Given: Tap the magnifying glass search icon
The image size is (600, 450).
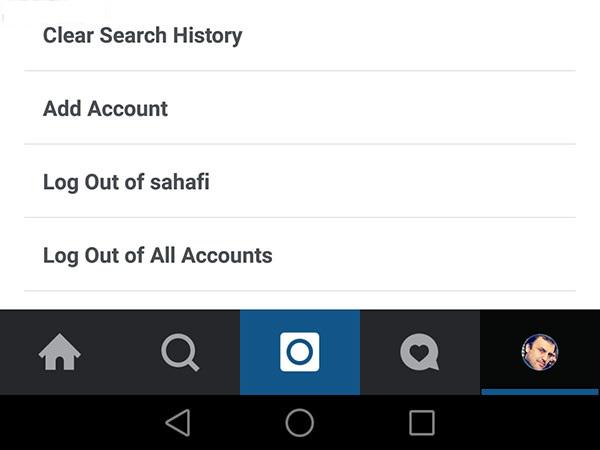Looking at the screenshot, I should 180,352.
